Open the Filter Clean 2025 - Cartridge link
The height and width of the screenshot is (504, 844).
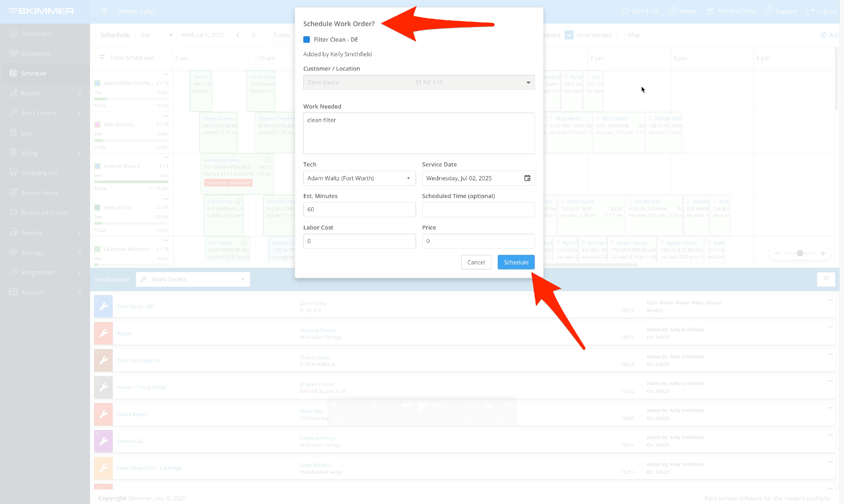149,468
